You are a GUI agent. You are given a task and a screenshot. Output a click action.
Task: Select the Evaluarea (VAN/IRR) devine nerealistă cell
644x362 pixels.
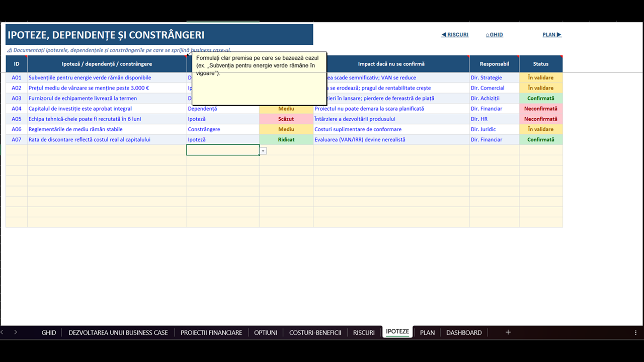point(391,140)
